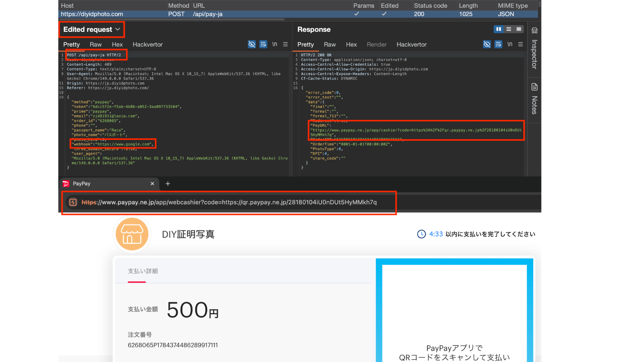
Task: Open response Hackvertor tab
Action: 411,44
